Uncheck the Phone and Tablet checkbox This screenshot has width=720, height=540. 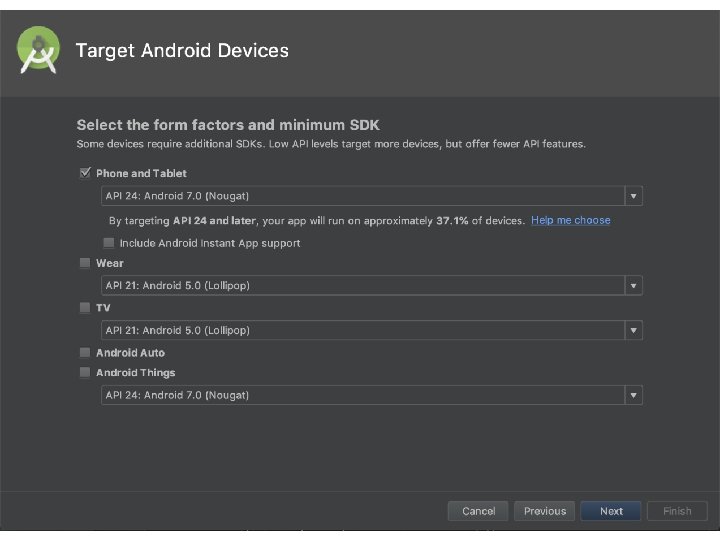click(x=84, y=173)
